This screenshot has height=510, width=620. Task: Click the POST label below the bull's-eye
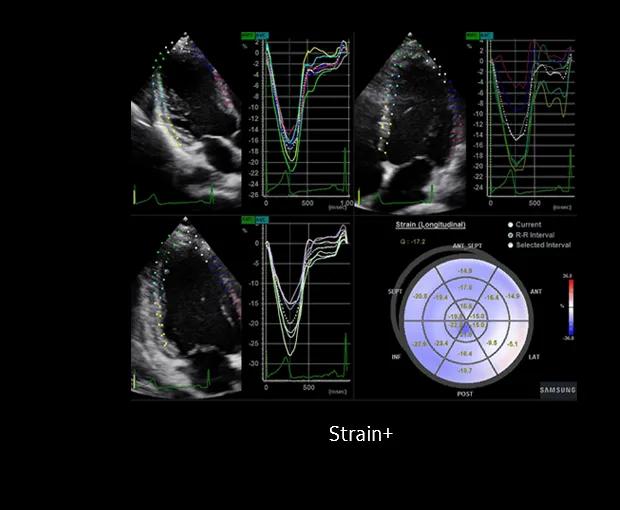[465, 394]
